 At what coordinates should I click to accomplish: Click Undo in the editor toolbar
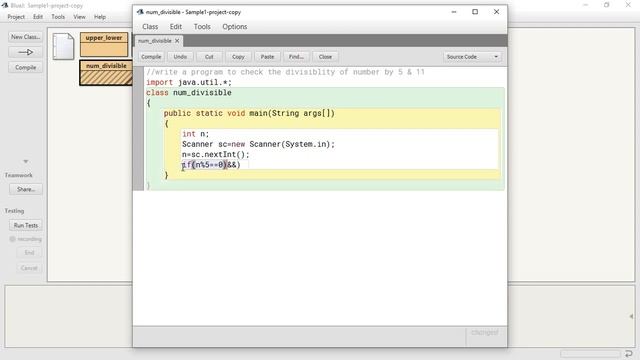pyautogui.click(x=180, y=57)
